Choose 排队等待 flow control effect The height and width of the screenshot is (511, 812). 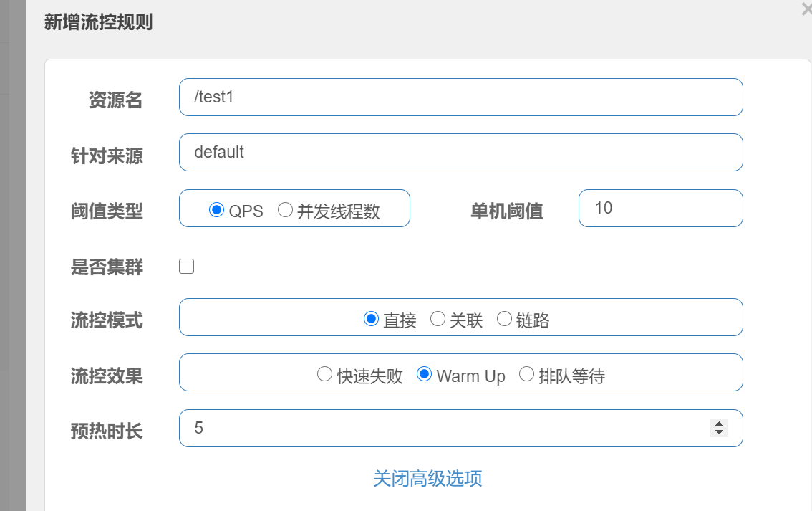click(526, 374)
